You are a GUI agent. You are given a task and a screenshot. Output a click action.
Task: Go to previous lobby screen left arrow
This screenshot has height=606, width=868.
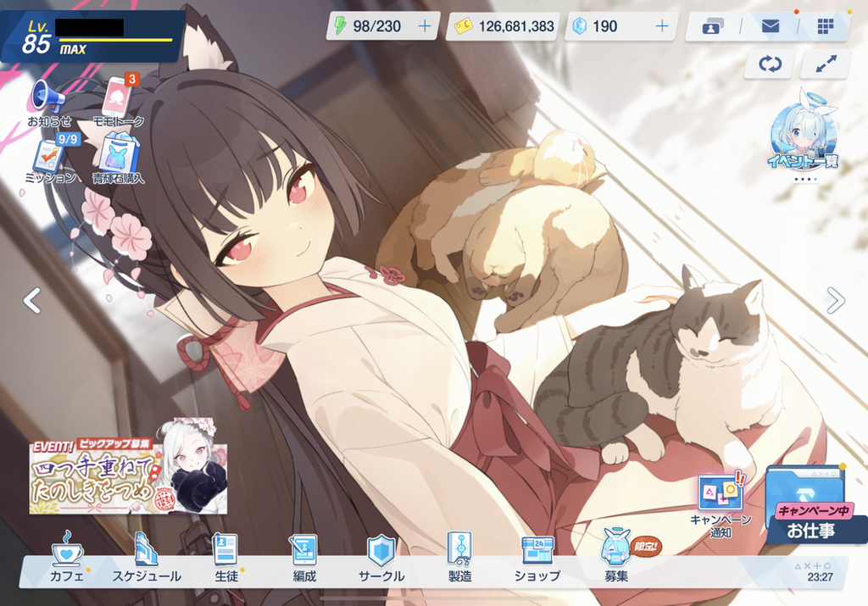[x=32, y=301]
